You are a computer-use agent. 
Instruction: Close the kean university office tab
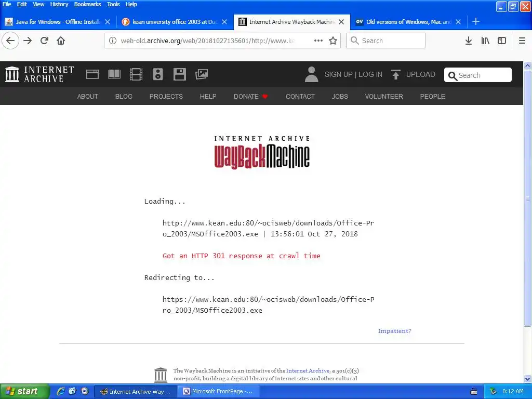point(224,22)
